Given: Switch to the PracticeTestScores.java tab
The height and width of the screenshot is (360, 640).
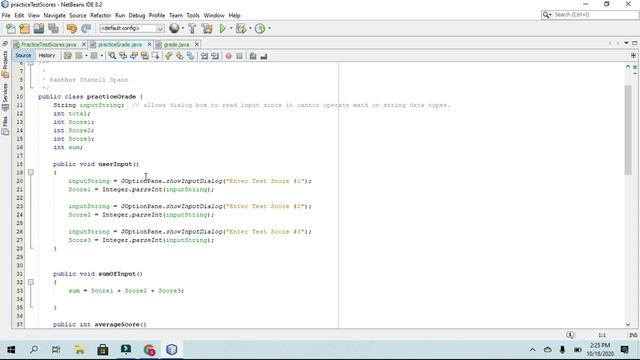Looking at the screenshot, I should 49,44.
